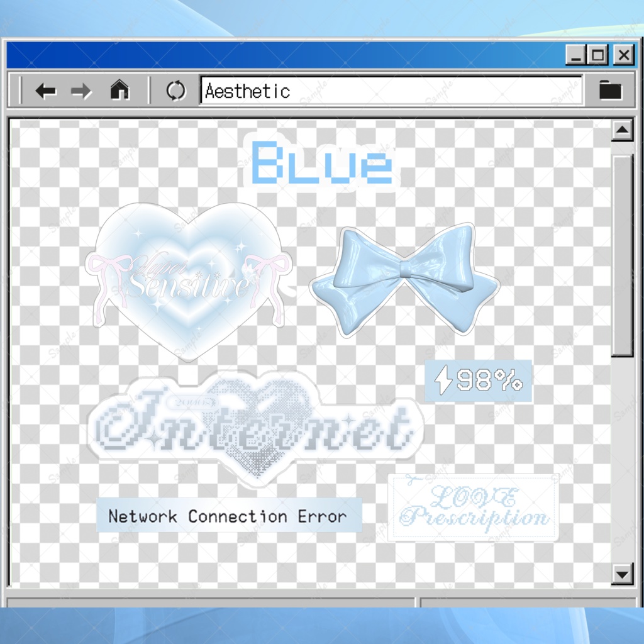Screen dimensions: 644x644
Task: Open the folder icon in toolbar
Action: 610,90
